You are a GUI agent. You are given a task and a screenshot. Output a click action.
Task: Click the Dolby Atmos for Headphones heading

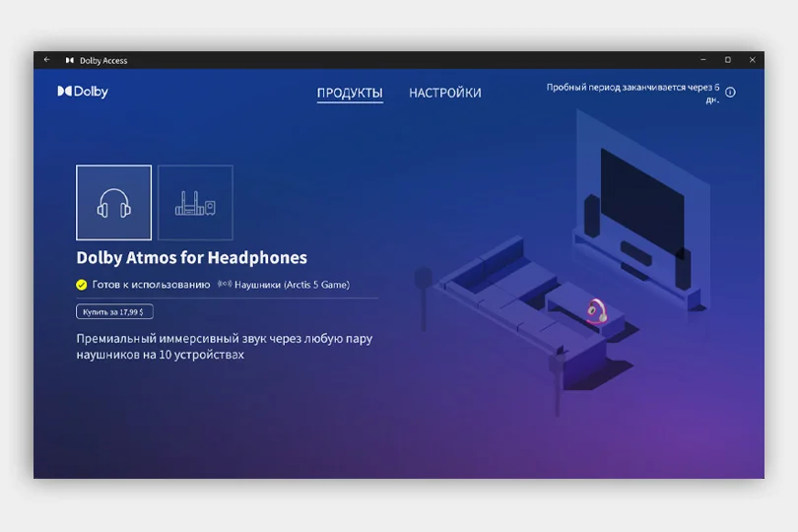(x=192, y=257)
